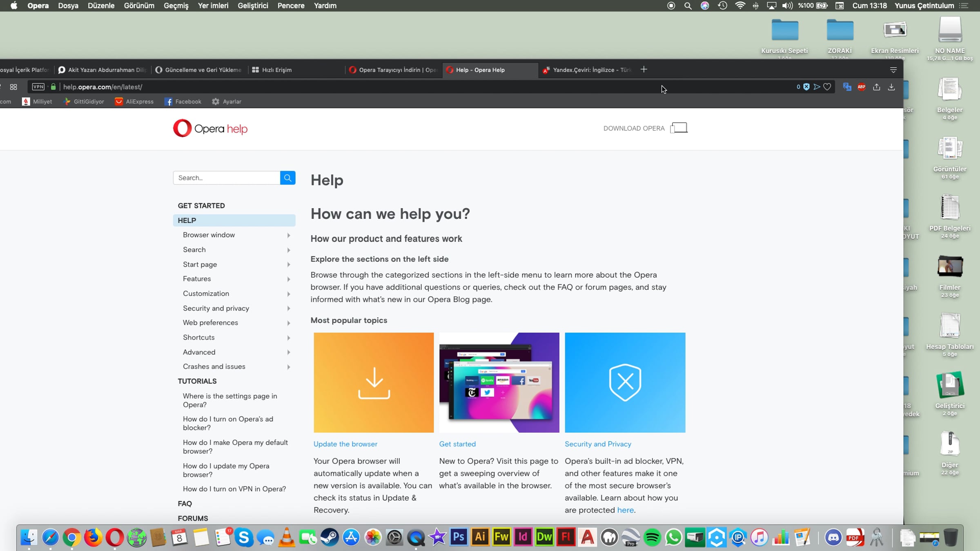
Task: Open Skype from the Dock
Action: [x=244, y=537]
